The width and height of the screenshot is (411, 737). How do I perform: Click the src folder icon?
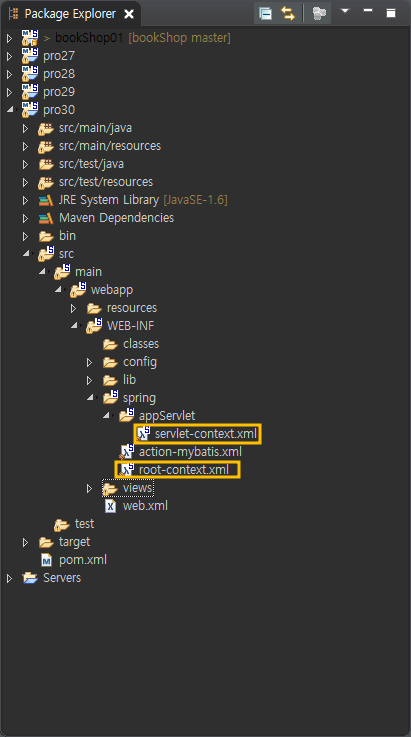[x=46, y=253]
